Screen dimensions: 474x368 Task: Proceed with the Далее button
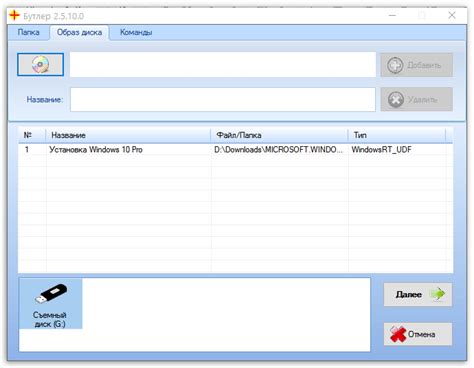[x=418, y=294]
